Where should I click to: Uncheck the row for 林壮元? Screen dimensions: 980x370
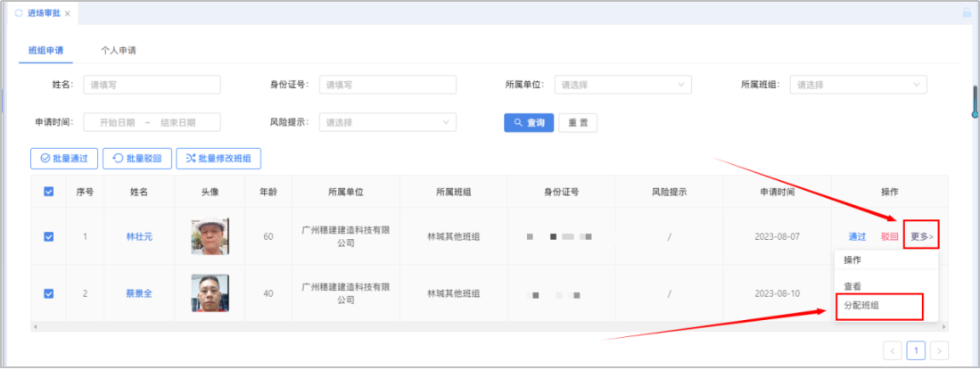tap(49, 236)
